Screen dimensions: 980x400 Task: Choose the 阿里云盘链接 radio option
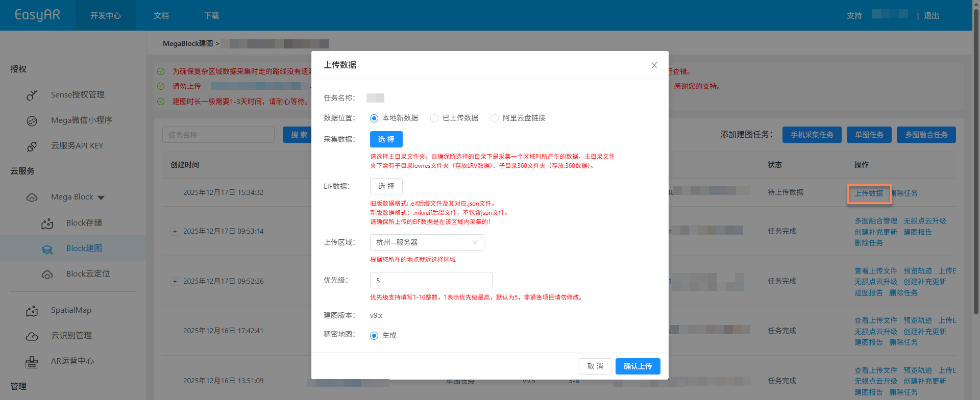pos(495,118)
